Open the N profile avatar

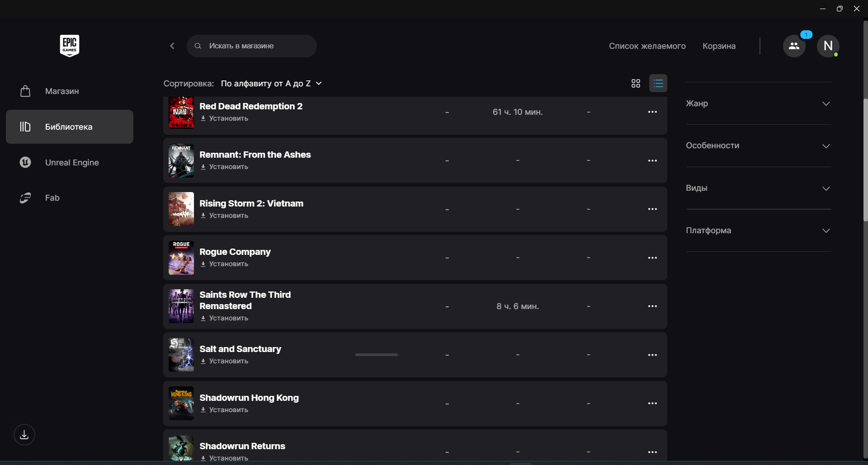(x=828, y=46)
